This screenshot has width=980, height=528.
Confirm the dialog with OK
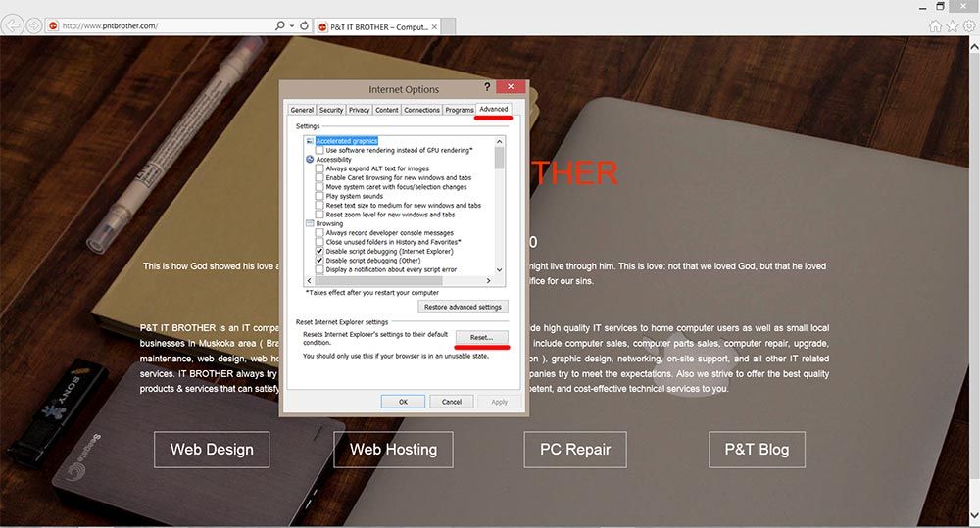pos(403,402)
